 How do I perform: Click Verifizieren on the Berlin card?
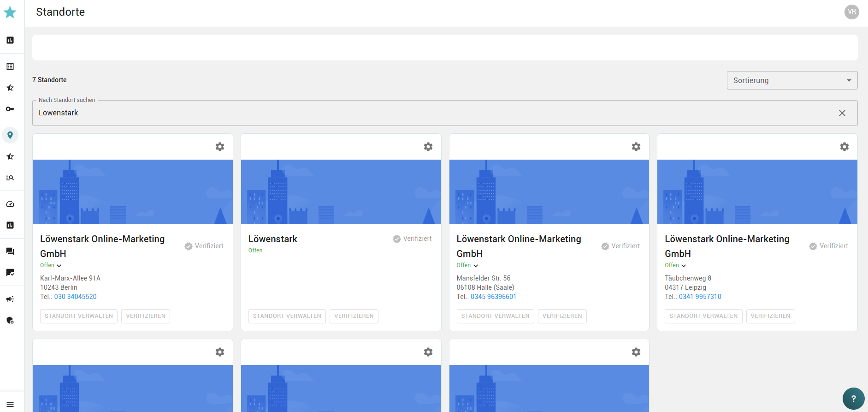pyautogui.click(x=146, y=316)
